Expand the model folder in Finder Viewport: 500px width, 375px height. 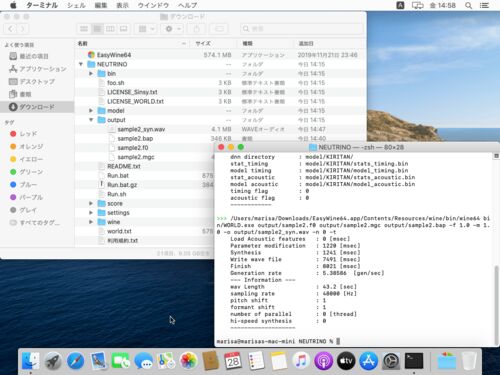[x=91, y=110]
